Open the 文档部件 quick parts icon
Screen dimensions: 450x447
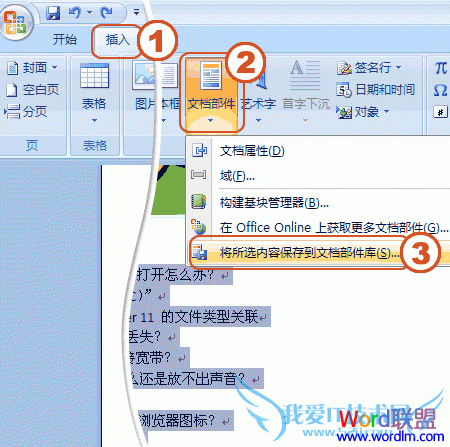pyautogui.click(x=211, y=76)
